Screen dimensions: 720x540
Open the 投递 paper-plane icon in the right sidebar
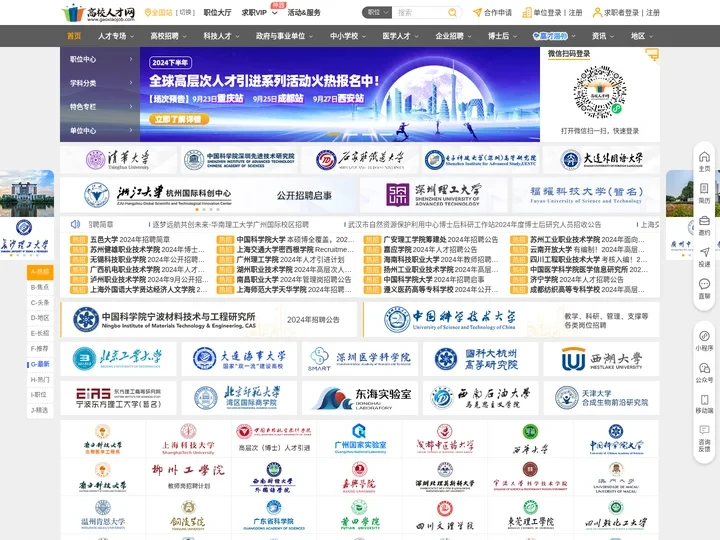point(704,252)
